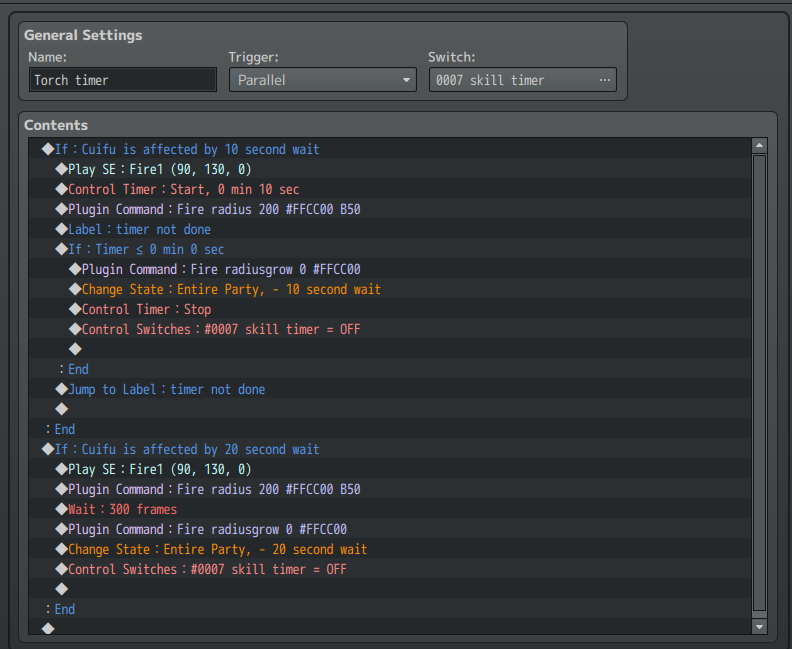Open the Switch selector 0007 skill timer
Screen dimensions: 792x649
(x=522, y=80)
